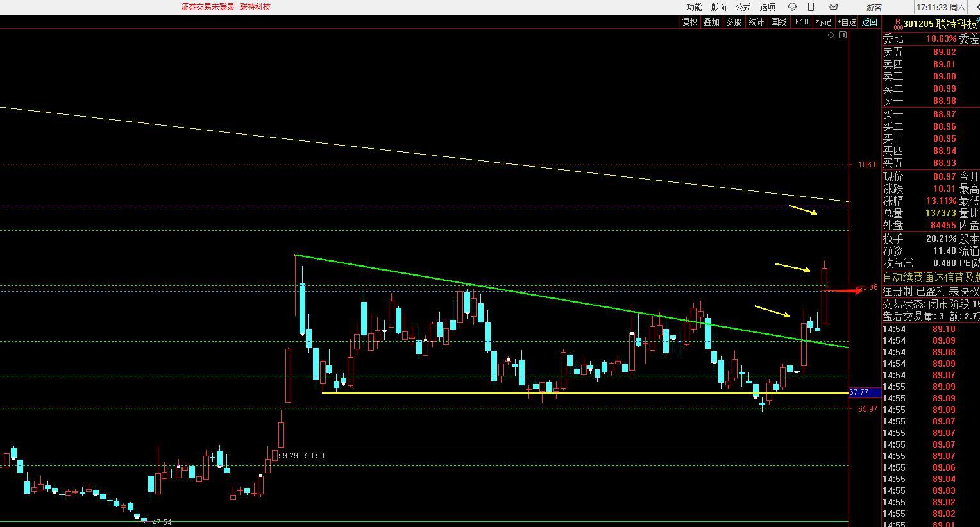Click the 现价 value 88.97
The width and height of the screenshot is (980, 527).
click(944, 176)
